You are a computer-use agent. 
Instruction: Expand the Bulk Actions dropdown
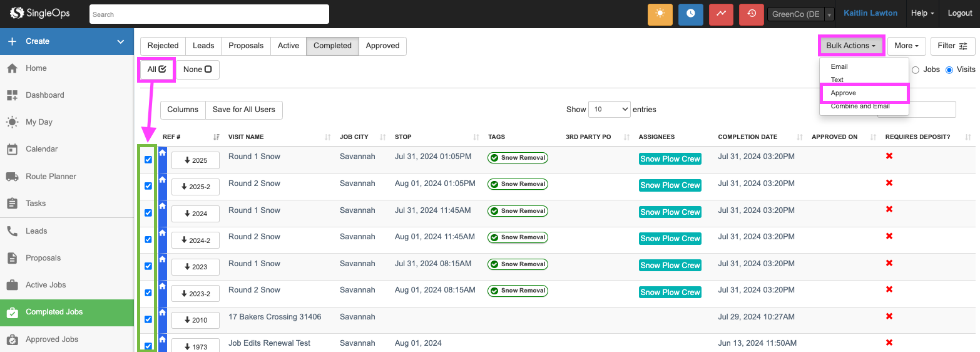tap(850, 46)
